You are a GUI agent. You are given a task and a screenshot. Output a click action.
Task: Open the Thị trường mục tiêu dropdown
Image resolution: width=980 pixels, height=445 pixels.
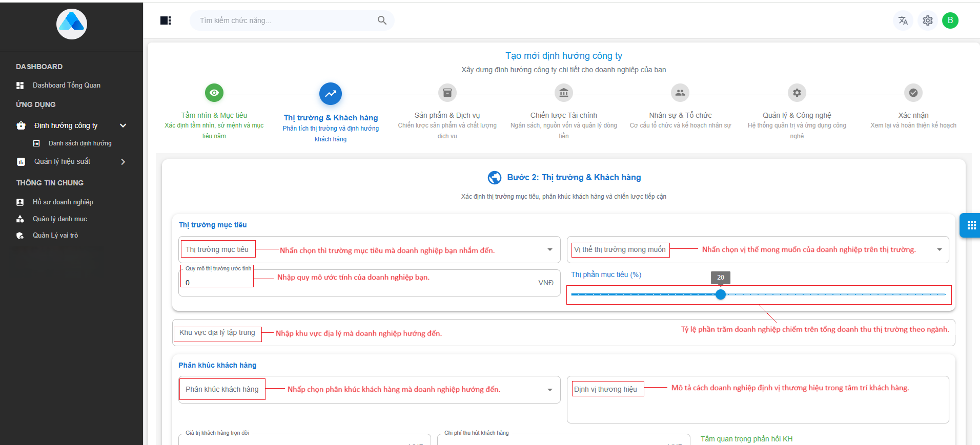click(549, 250)
